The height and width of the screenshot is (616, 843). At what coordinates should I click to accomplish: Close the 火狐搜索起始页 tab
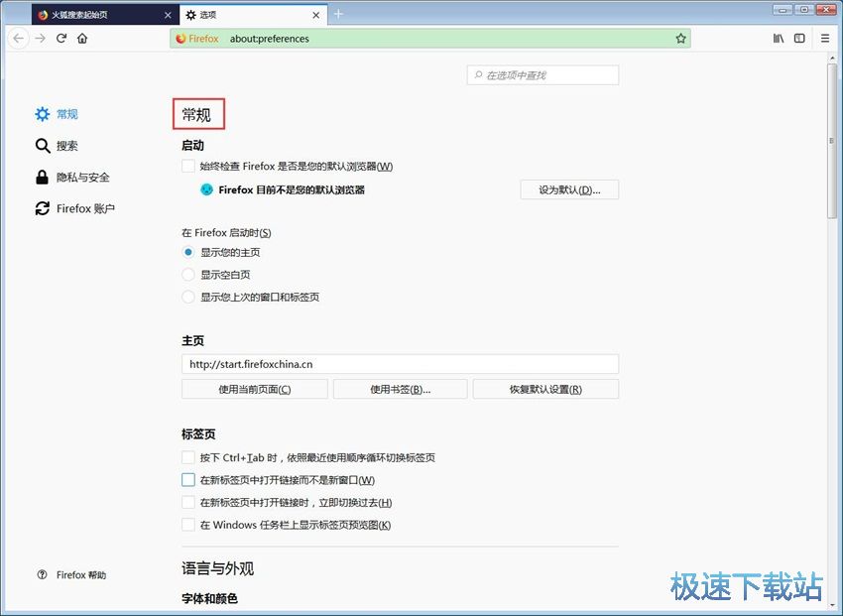168,15
